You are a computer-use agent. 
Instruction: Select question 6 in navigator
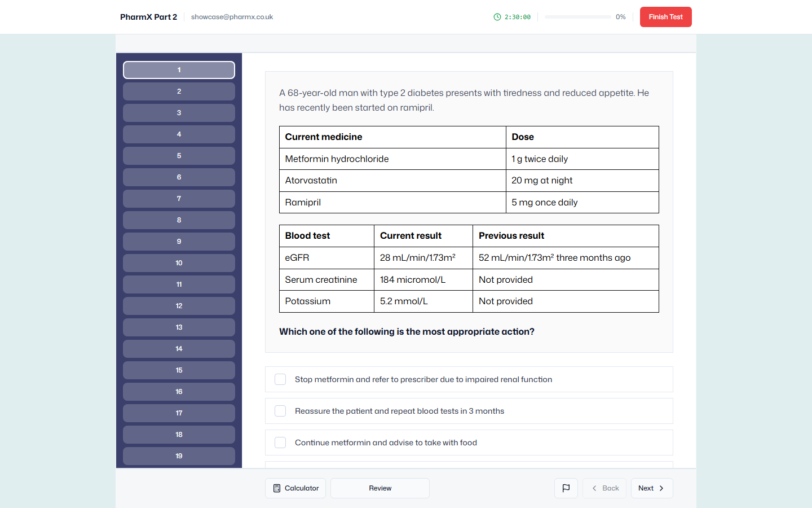tap(179, 177)
